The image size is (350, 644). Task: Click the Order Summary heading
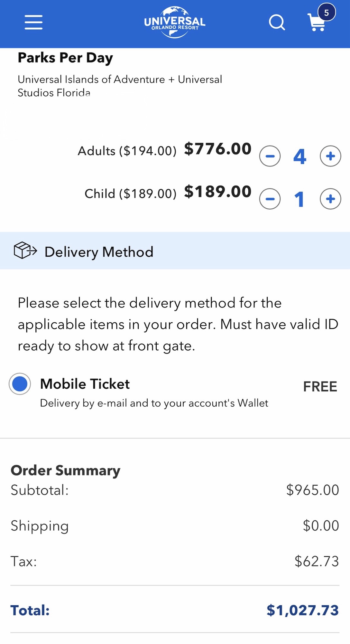[x=66, y=470]
